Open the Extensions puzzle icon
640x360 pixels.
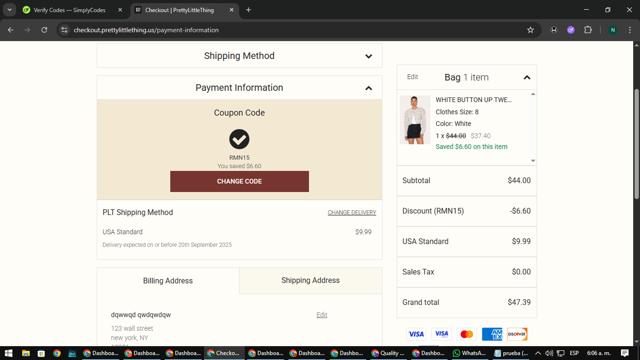pos(588,30)
